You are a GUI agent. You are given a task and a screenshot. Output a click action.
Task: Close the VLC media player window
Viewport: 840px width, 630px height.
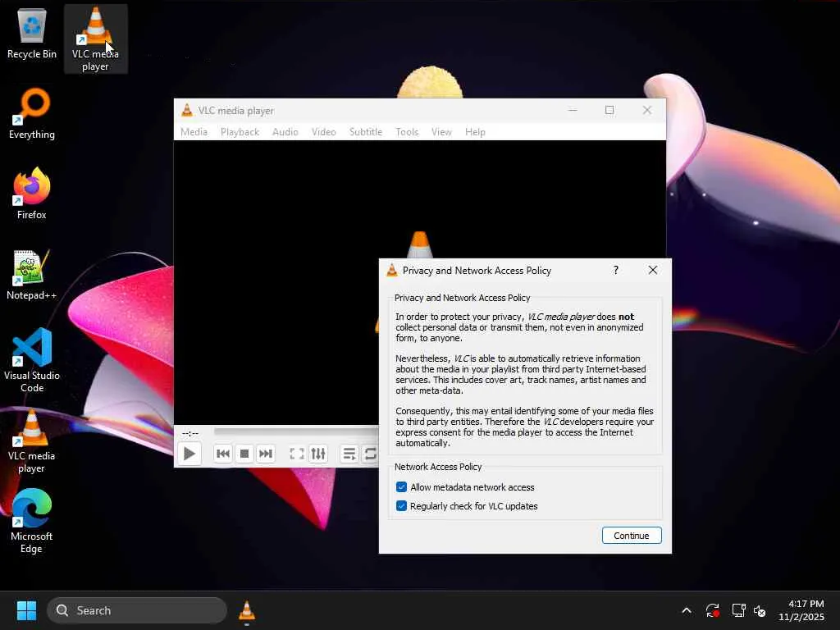tap(647, 111)
